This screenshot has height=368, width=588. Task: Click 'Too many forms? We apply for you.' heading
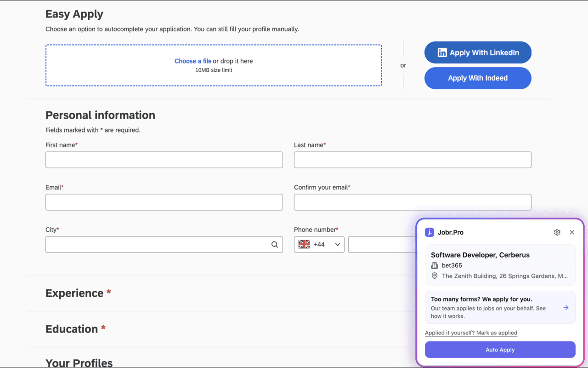click(481, 299)
